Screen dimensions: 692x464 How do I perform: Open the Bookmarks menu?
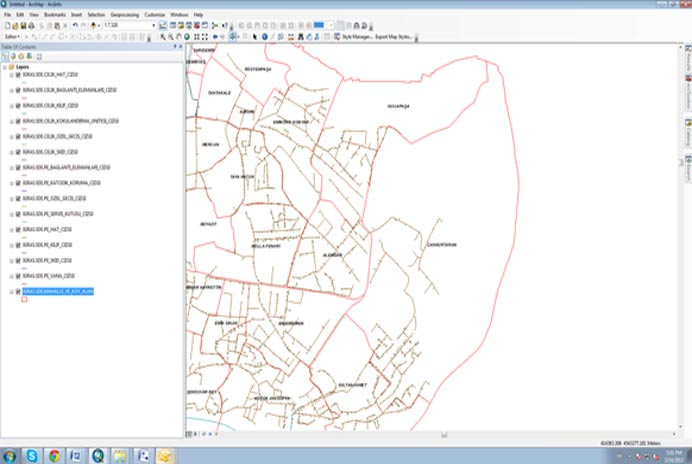coord(53,16)
